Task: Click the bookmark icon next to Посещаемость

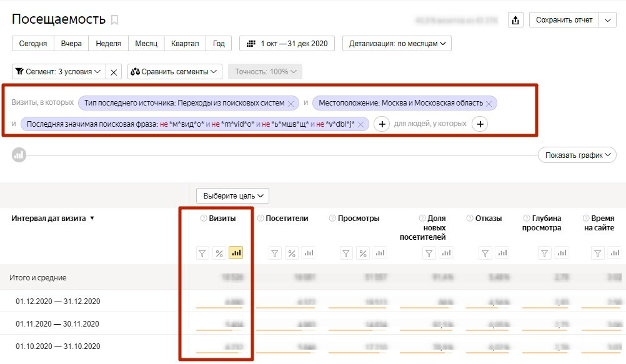Action: 114,20
